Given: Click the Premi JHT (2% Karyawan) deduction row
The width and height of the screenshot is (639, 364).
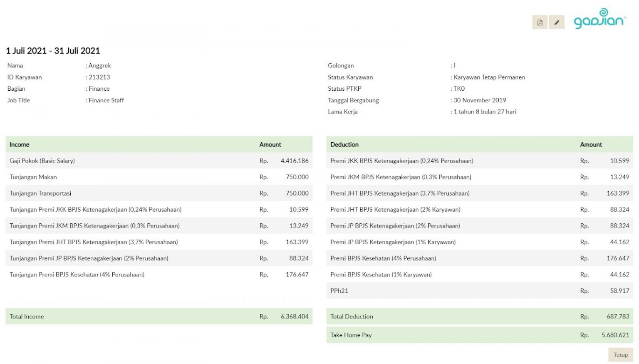Looking at the screenshot, I should tap(479, 209).
